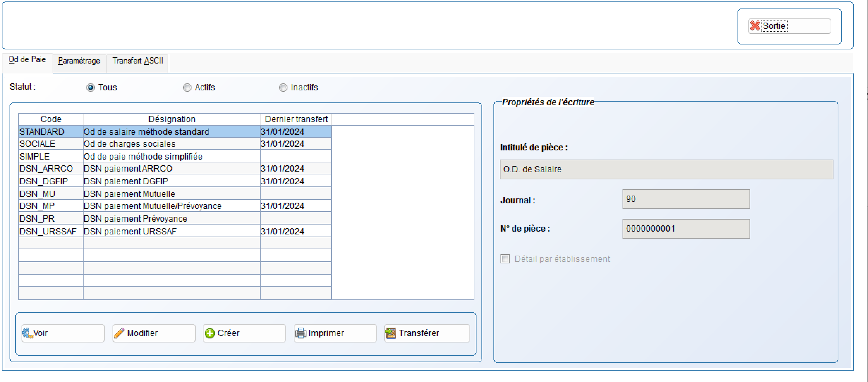The image size is (868, 382).
Task: Click the transfer icon on Transférer button
Action: 390,333
